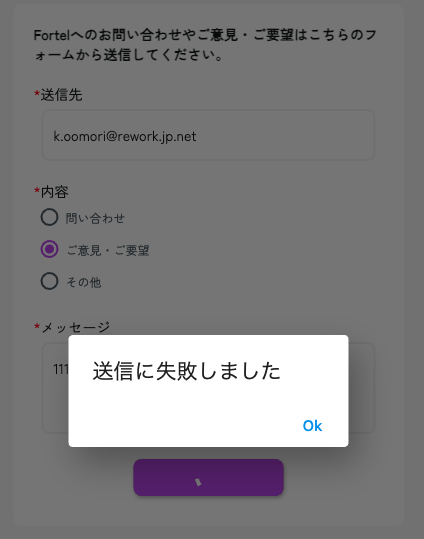Viewport: 424px width, 539px height.
Task: Click the その他 option label text
Action: point(84,282)
